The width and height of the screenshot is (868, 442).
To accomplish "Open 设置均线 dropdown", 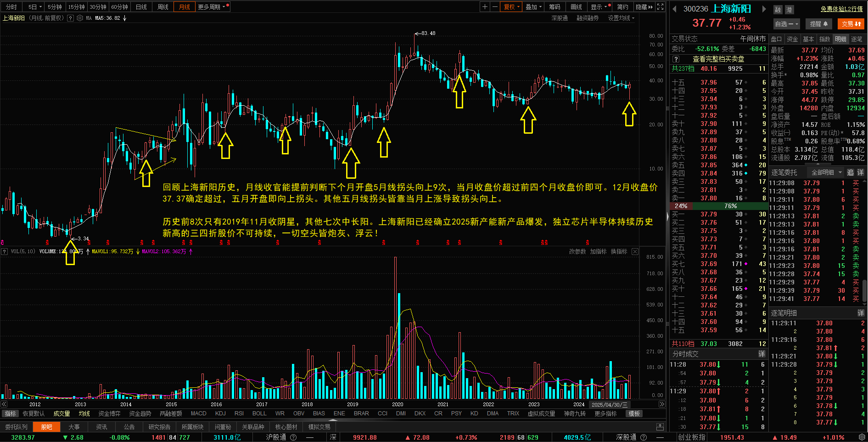I will [621, 18].
